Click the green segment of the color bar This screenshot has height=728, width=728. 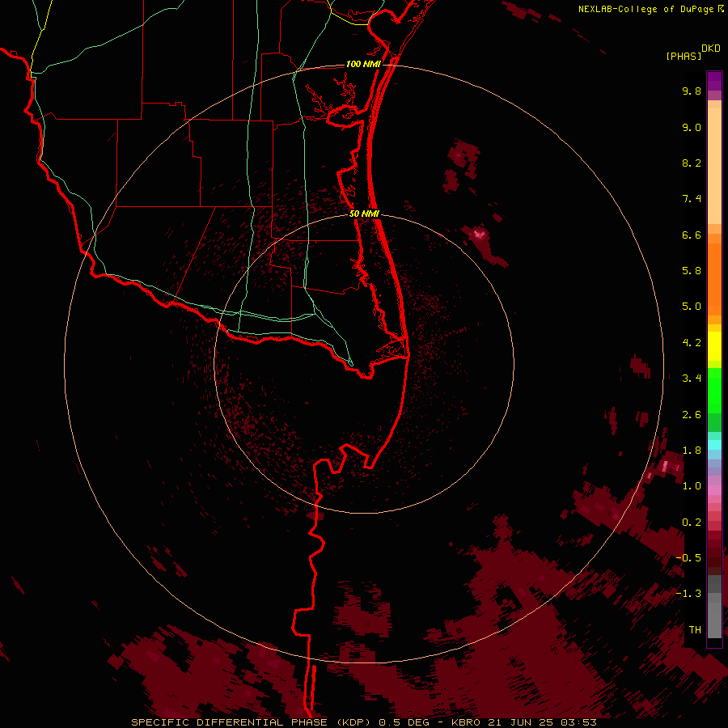click(x=714, y=390)
